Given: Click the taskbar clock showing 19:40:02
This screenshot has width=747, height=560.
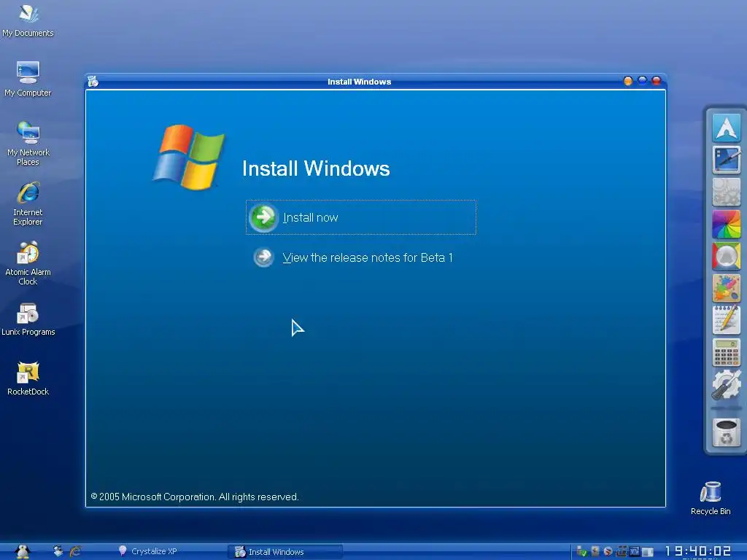Looking at the screenshot, I should (698, 551).
